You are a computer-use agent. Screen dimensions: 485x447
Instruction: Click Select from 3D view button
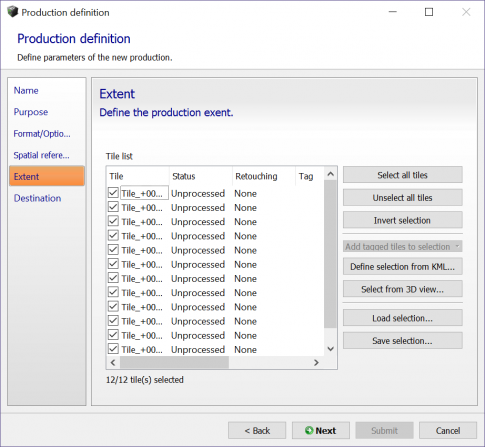(x=402, y=289)
